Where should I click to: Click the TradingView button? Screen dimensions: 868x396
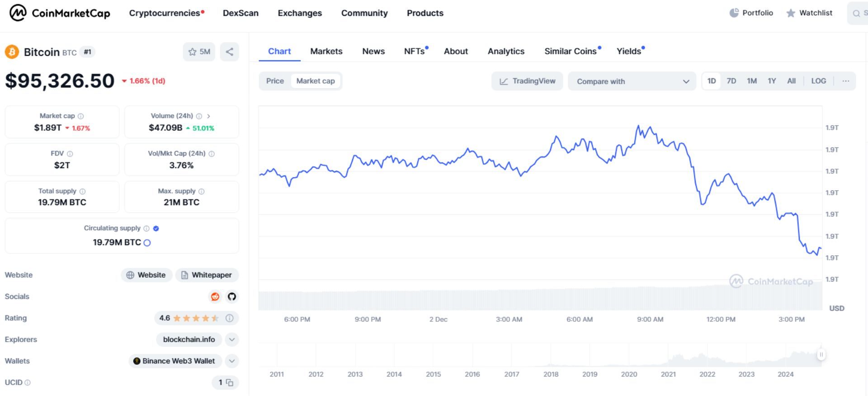(x=527, y=81)
